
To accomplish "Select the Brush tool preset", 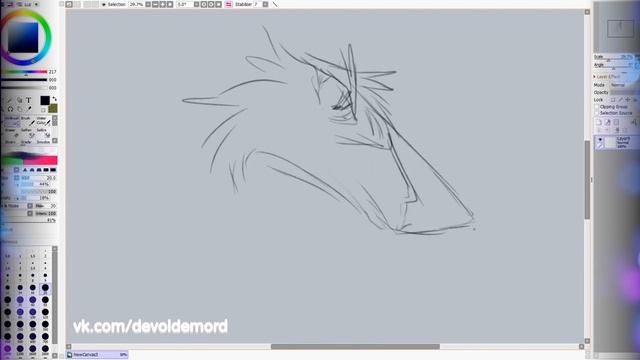I will [28, 121].
